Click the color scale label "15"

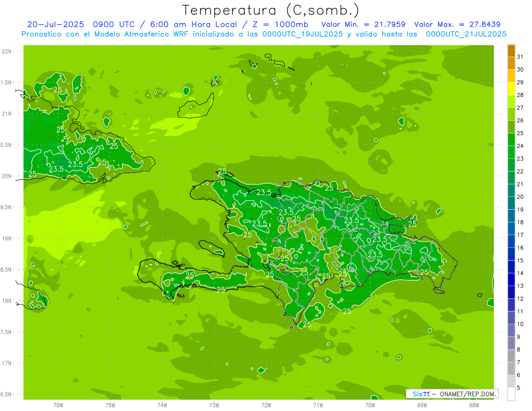click(x=520, y=261)
